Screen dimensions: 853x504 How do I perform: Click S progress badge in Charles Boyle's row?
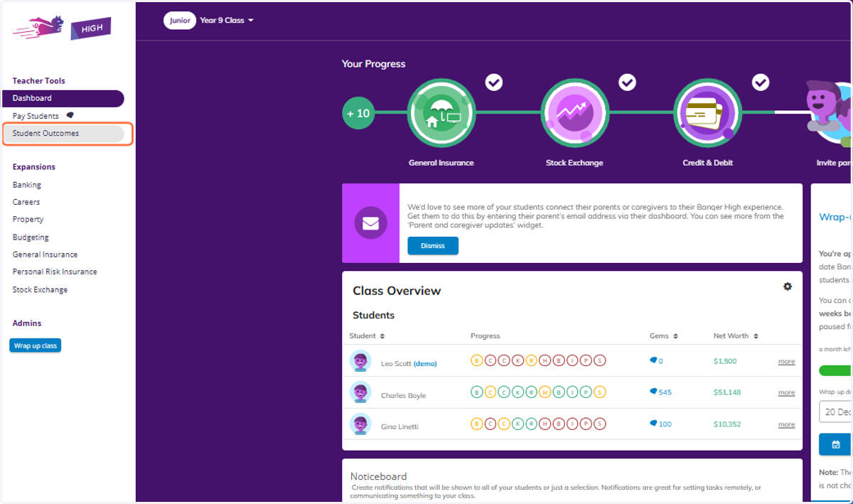pyautogui.click(x=600, y=392)
